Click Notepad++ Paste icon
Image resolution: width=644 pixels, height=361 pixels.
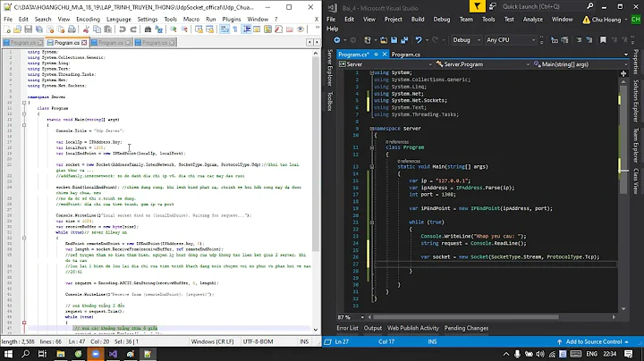(107, 29)
